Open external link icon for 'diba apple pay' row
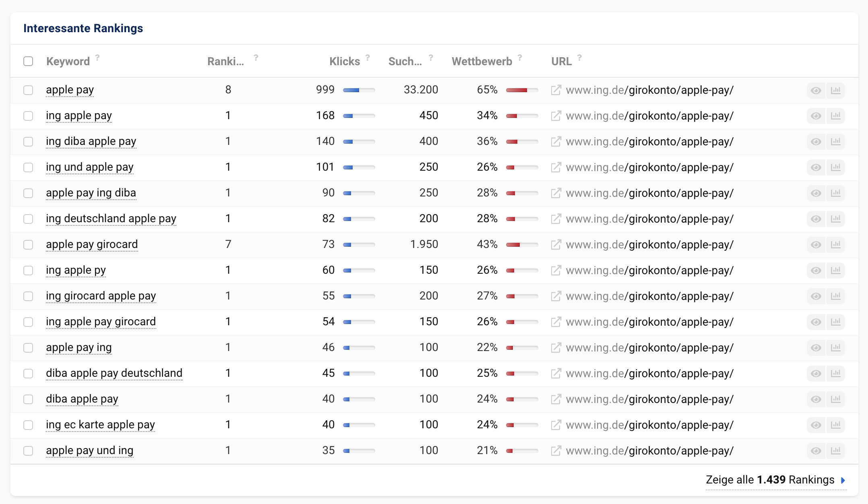Screen dimensions: 868x504 coord(556,399)
